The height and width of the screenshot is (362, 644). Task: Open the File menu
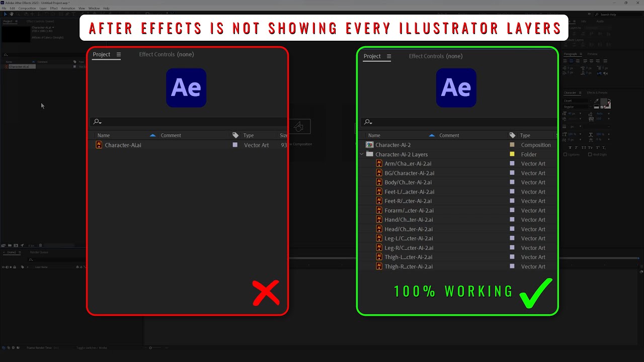click(4, 9)
